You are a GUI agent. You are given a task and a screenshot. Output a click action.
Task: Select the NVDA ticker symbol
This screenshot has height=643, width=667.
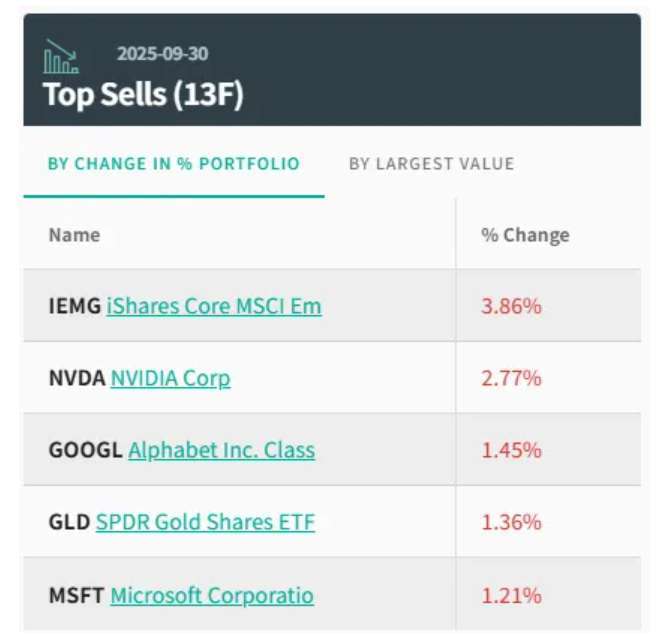(77, 378)
